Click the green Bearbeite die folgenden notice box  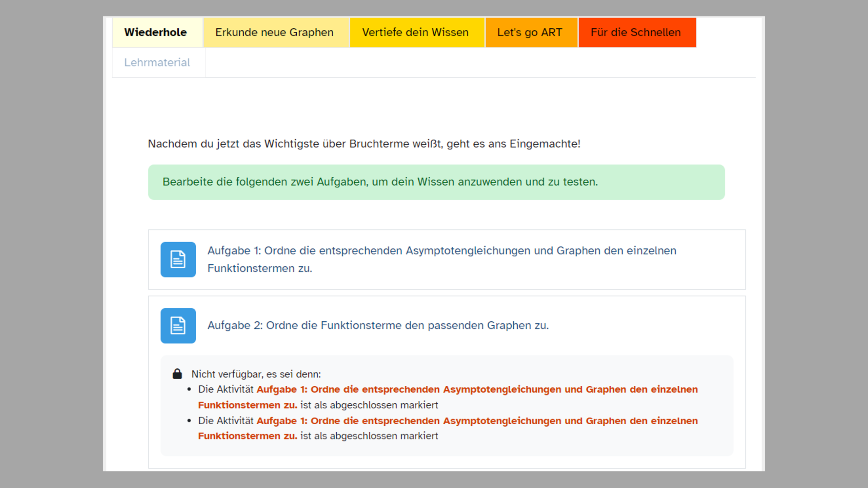tap(436, 182)
